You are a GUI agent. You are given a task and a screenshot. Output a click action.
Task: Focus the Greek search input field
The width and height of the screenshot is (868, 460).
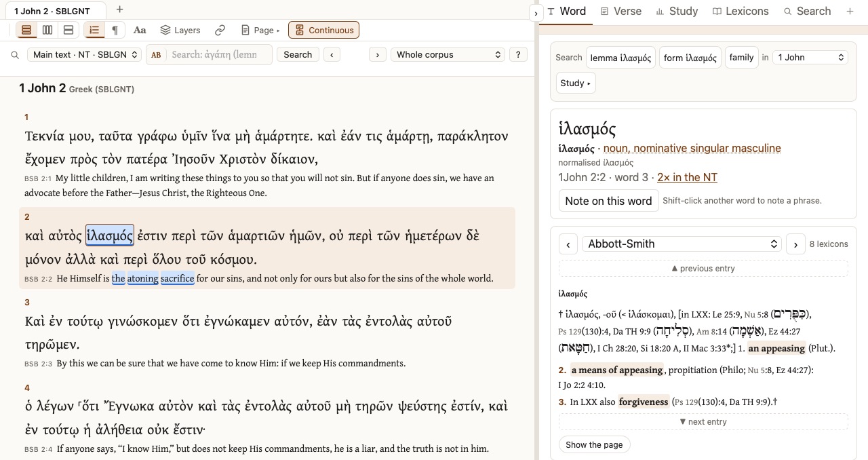point(218,54)
